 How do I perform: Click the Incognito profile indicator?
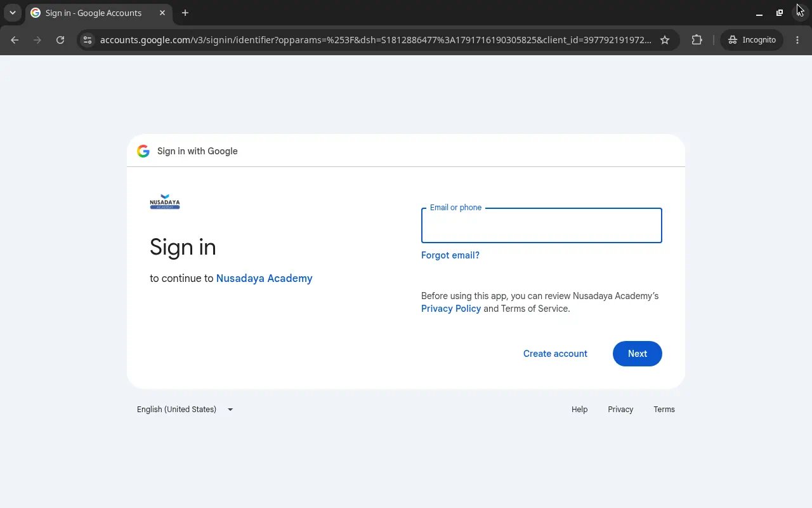click(752, 40)
